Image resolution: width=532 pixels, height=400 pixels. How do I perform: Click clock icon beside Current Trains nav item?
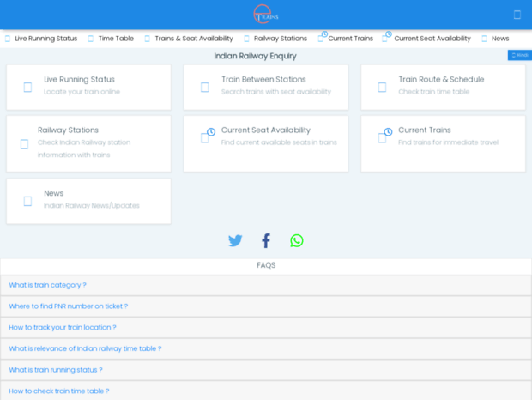pos(324,34)
